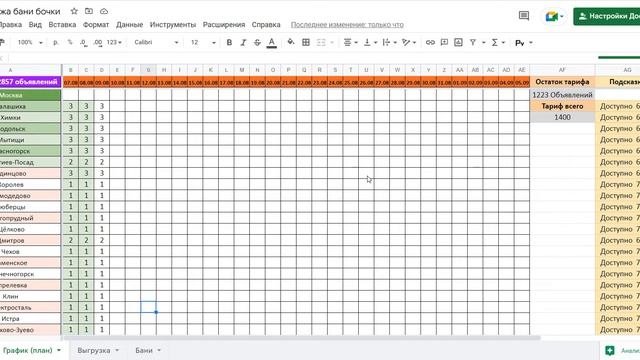Select the Тариф всего cell
The image size is (640, 360).
tap(562, 106)
